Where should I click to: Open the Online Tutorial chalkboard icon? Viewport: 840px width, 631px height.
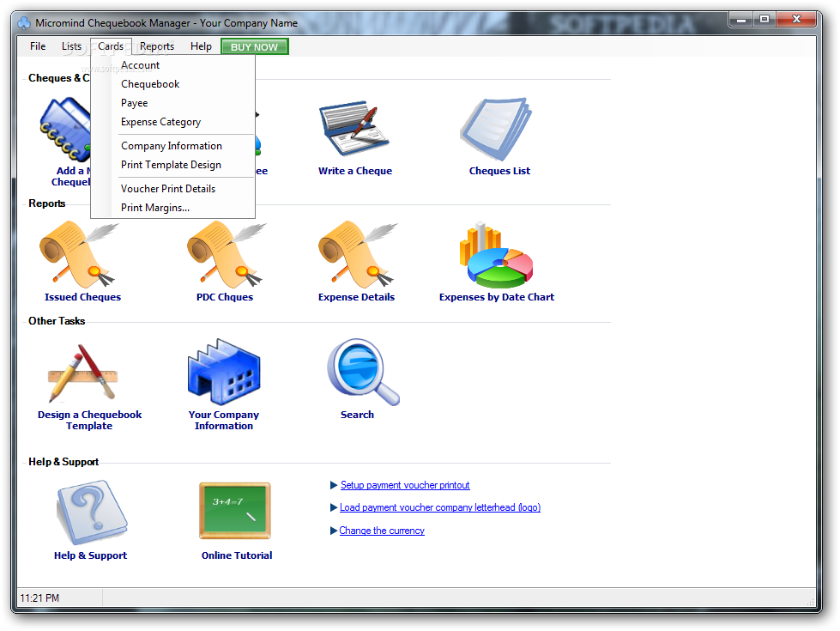pos(234,510)
